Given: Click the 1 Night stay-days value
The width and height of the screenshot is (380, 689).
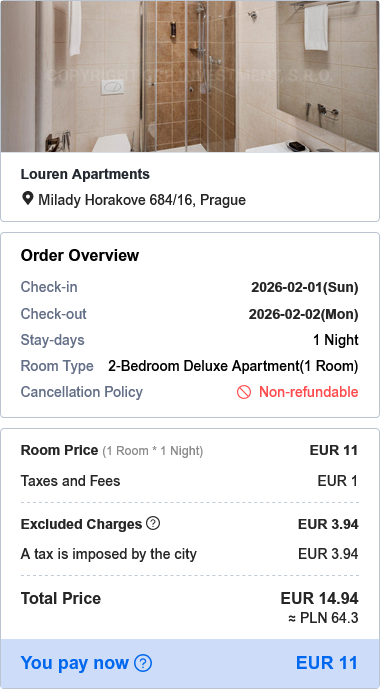Looking at the screenshot, I should click(336, 340).
